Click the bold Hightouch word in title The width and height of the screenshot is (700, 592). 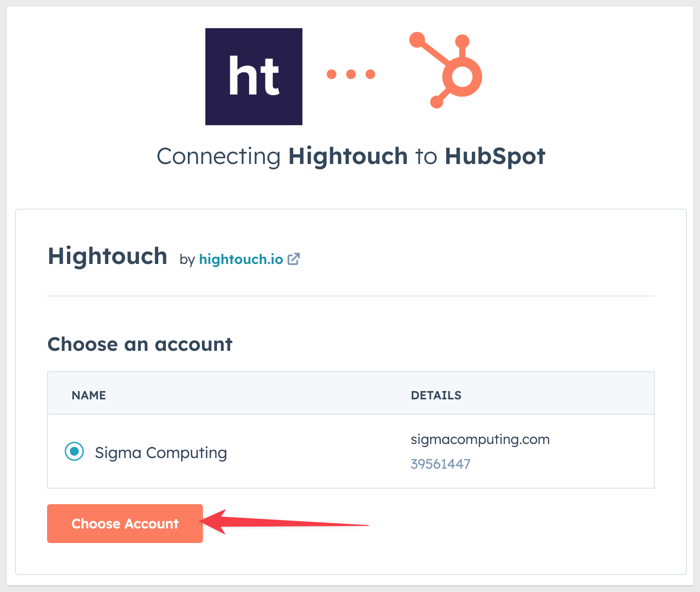348,156
